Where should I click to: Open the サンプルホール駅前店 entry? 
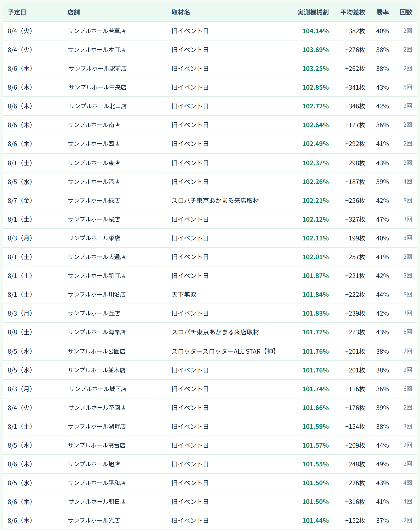coord(98,69)
